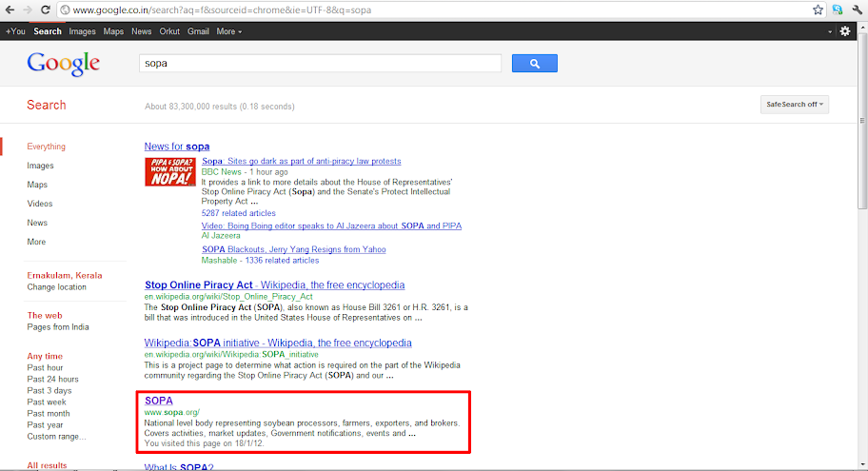This screenshot has height=471, width=868.
Task: Filter results by Videos in sidebar
Action: [40, 204]
